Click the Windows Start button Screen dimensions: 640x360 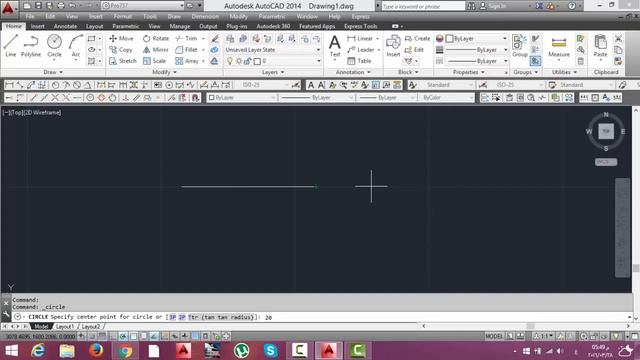point(11,351)
